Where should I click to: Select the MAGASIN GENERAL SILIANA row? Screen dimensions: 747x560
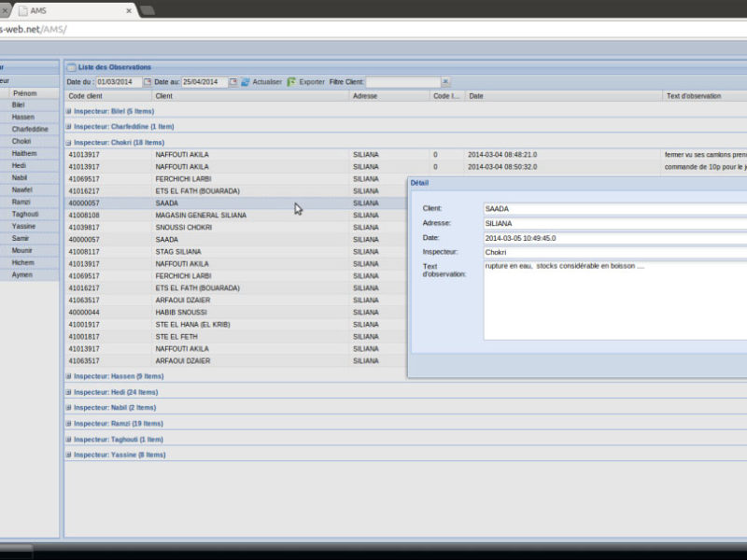pos(201,215)
